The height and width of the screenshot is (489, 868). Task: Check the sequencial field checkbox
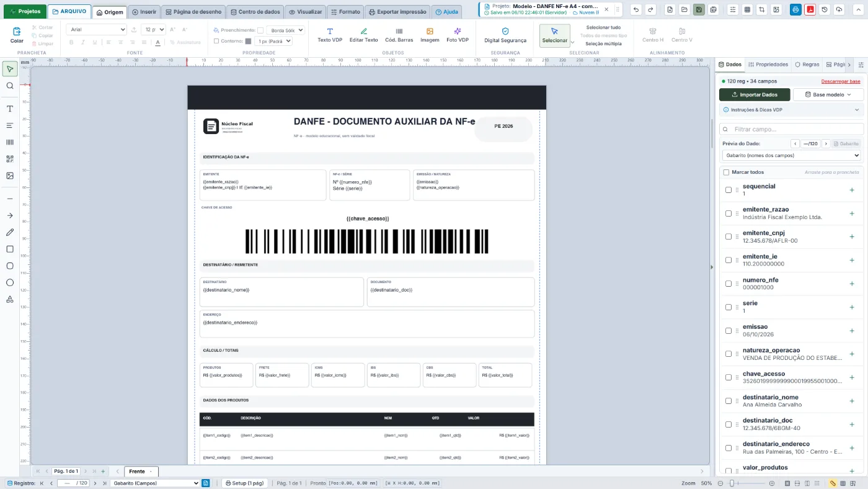tap(728, 190)
